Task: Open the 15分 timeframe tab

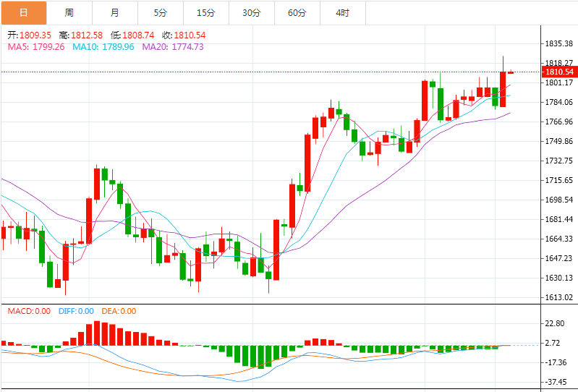Action: coord(206,13)
